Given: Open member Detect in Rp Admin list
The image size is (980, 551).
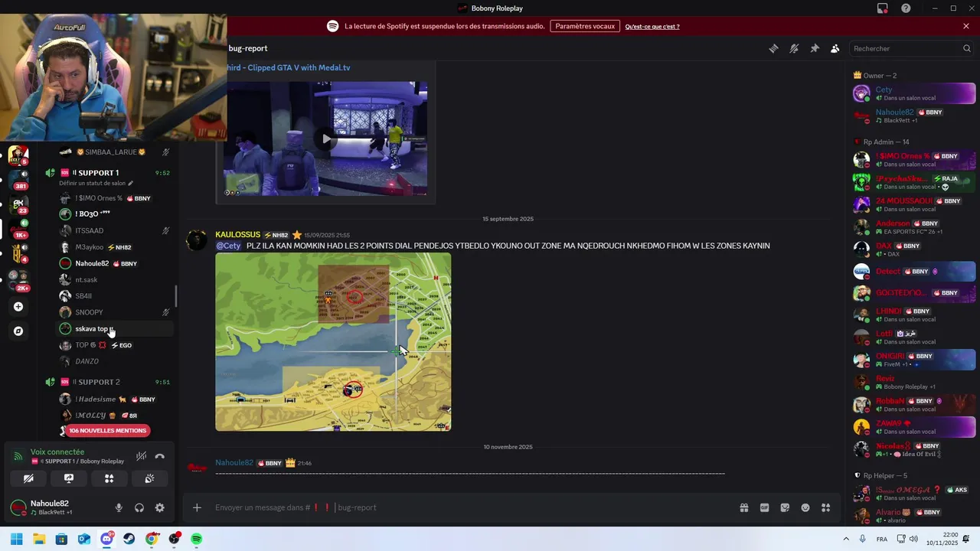Looking at the screenshot, I should (x=914, y=272).
